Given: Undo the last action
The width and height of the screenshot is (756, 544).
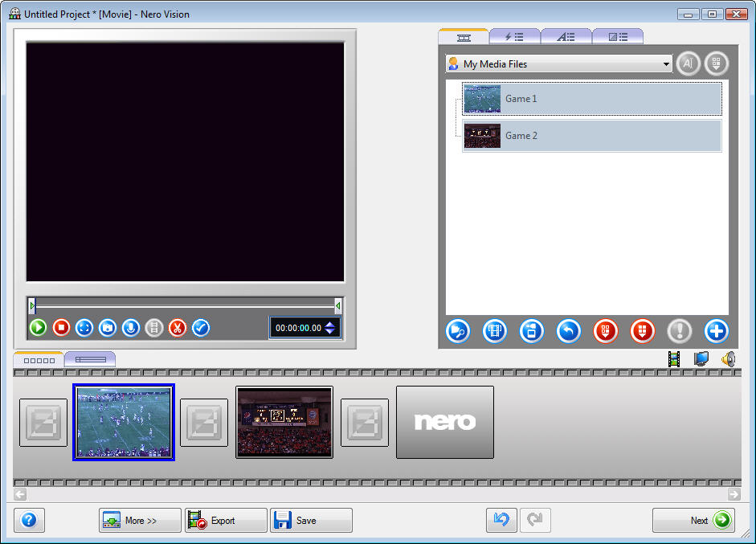Looking at the screenshot, I should [501, 521].
